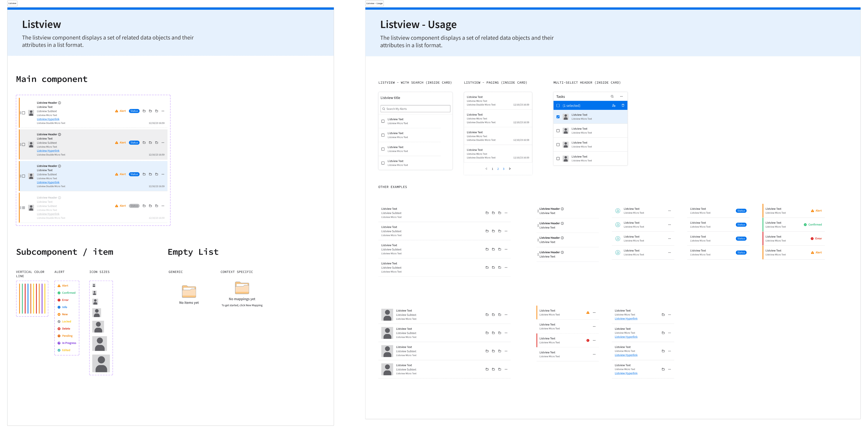Open Listview Hyperlink in the gray-highlighted row
This screenshot has height=433, width=868.
tap(48, 151)
